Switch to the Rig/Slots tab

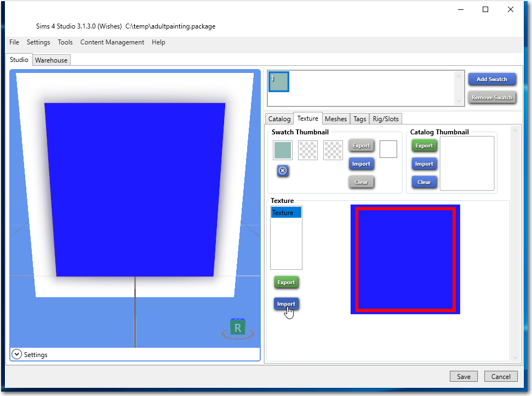[x=385, y=119]
